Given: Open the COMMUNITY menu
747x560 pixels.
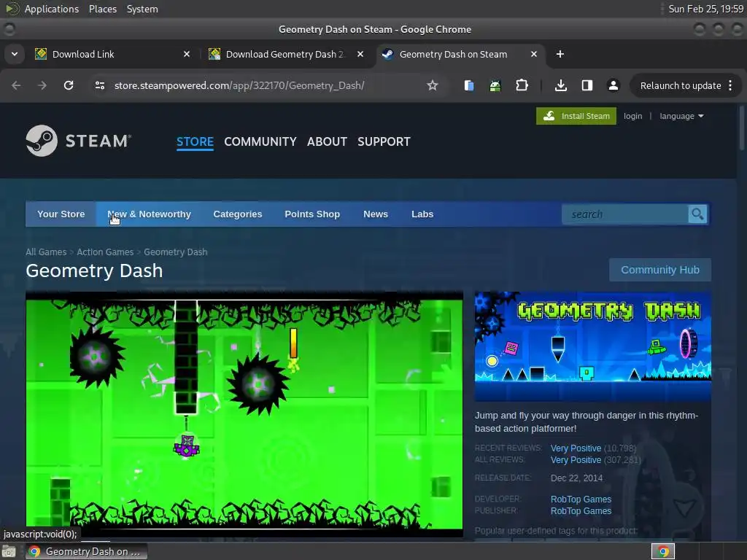Looking at the screenshot, I should [260, 141].
